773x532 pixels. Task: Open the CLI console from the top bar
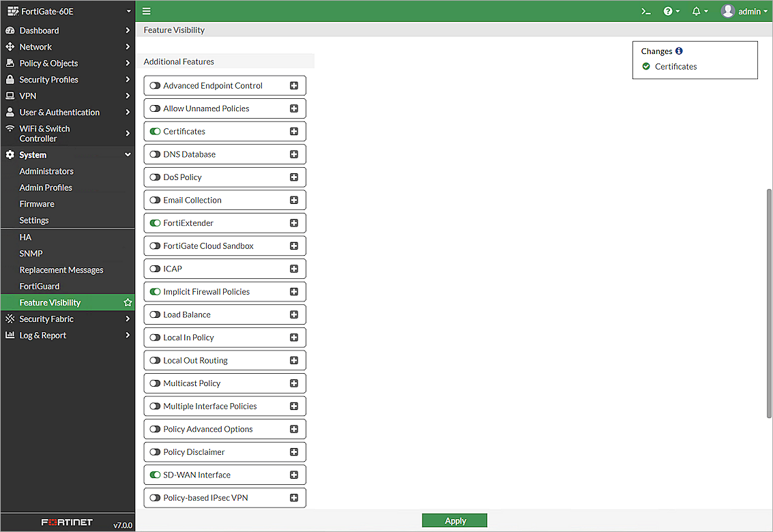[x=645, y=11]
